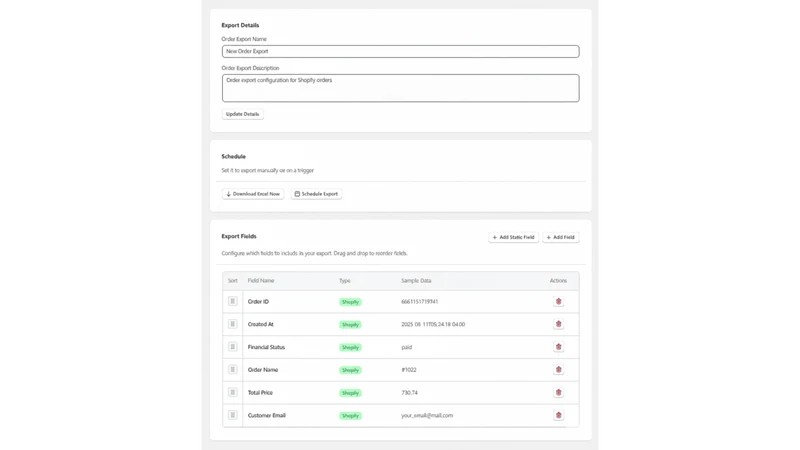Viewport: 800px width, 450px height.
Task: Focus the Order Export Name input
Action: click(401, 52)
